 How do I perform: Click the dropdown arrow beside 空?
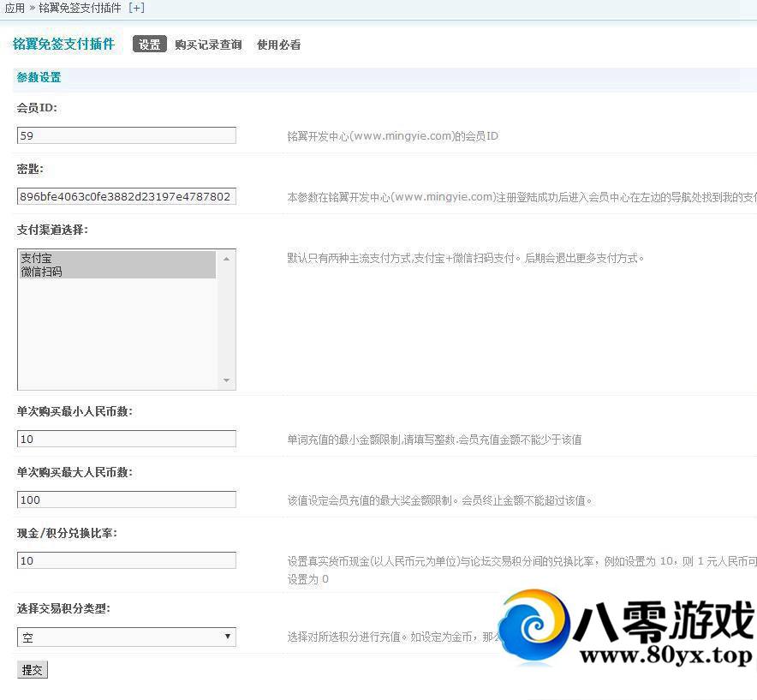coord(227,637)
